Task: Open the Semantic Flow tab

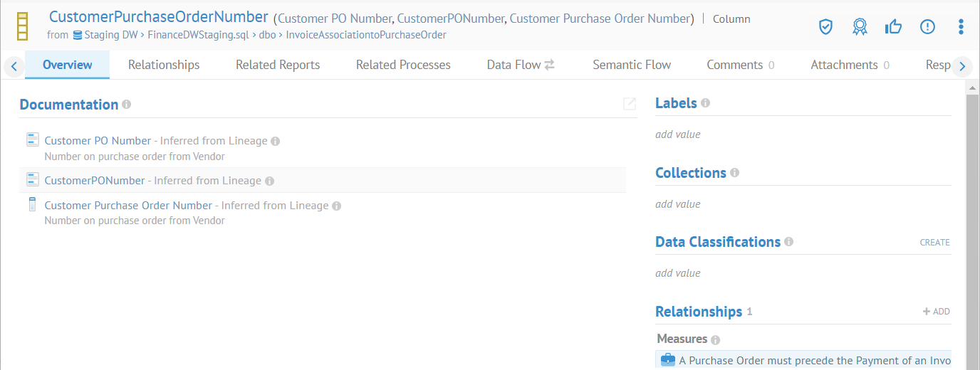Action: click(x=632, y=65)
